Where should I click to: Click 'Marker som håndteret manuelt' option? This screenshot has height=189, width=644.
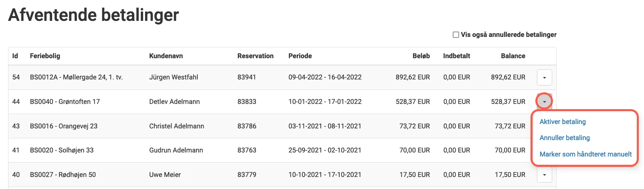pos(585,154)
